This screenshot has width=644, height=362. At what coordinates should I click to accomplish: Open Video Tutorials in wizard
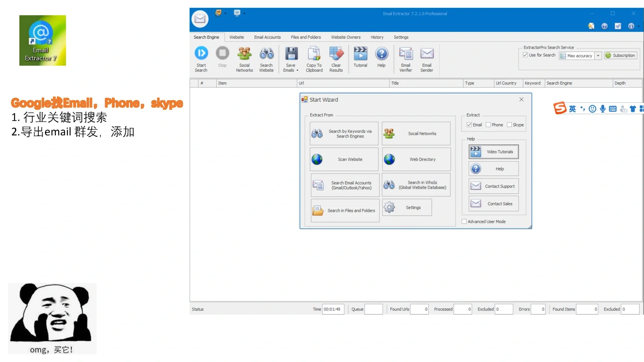tap(494, 152)
